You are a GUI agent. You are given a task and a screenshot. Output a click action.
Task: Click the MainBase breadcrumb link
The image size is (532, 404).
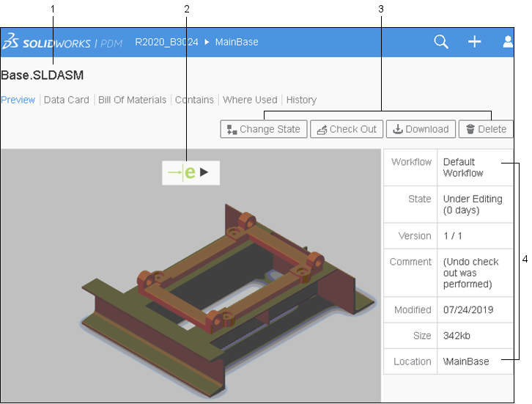[x=236, y=42]
